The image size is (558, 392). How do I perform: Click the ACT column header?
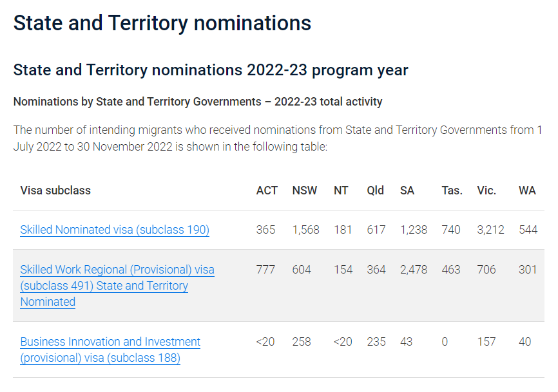click(x=267, y=191)
